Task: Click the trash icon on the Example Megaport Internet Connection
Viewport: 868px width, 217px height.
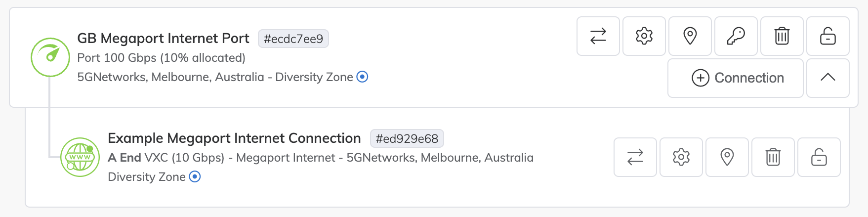Action: coord(773,157)
